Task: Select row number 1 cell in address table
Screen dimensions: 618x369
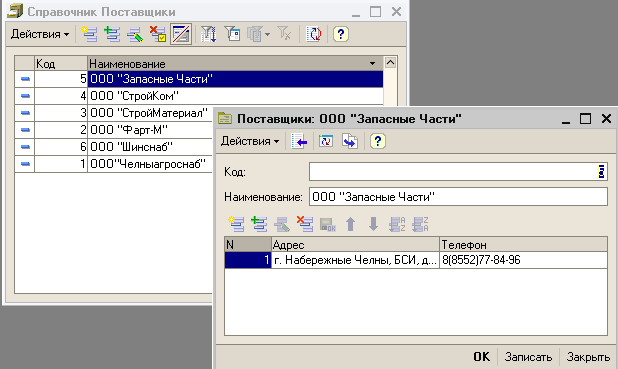Action: click(248, 260)
